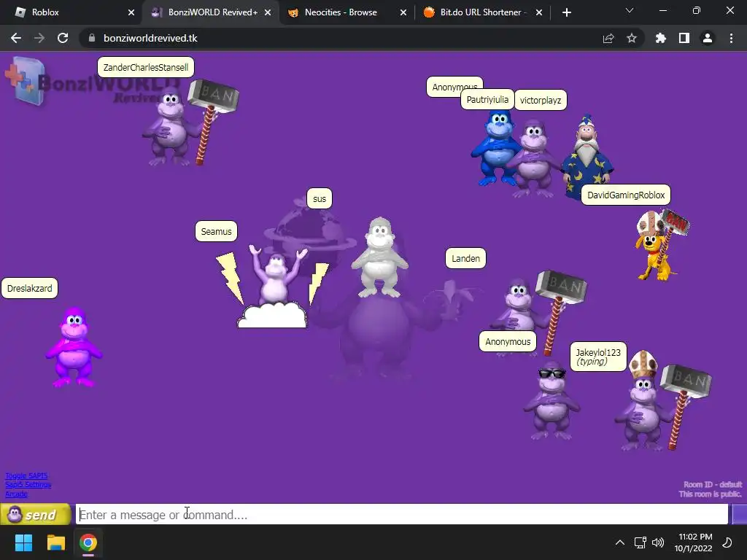The height and width of the screenshot is (560, 747).
Task: Open Chrome's three-dot menu
Action: [x=731, y=38]
